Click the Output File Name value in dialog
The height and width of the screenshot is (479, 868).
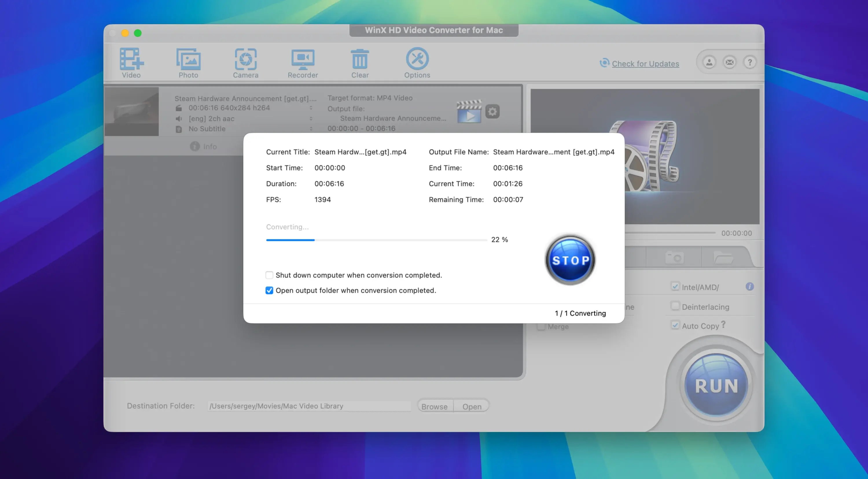coord(553,152)
